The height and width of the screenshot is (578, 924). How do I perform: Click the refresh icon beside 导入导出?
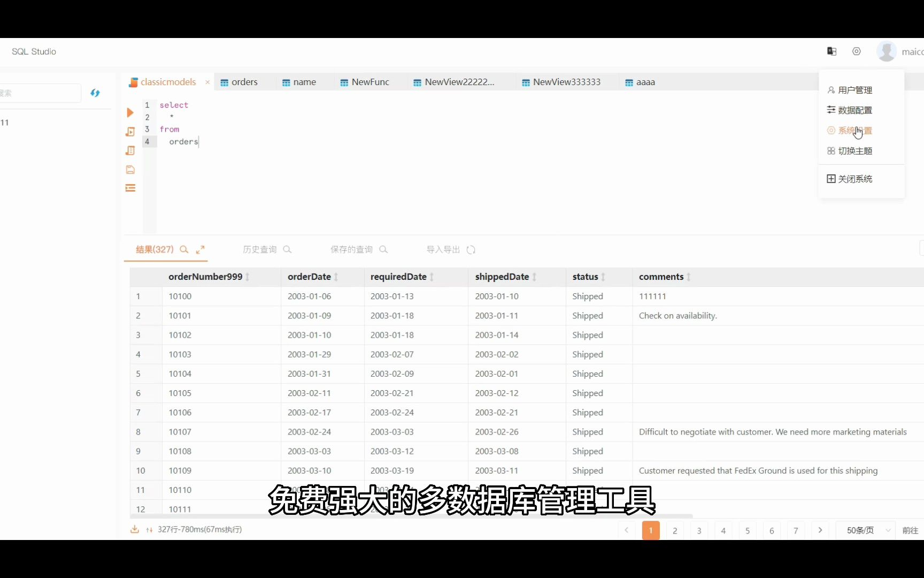click(471, 250)
